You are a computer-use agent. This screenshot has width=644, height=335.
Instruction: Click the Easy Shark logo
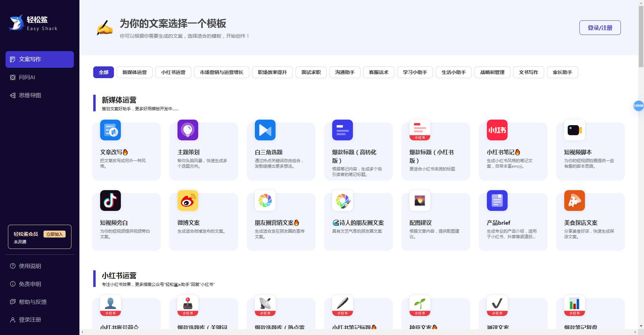(33, 23)
